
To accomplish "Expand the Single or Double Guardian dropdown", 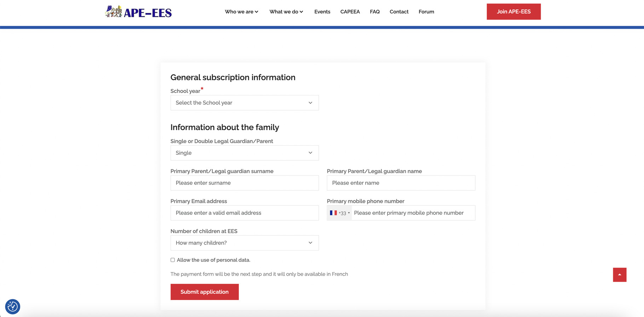I will [245, 153].
